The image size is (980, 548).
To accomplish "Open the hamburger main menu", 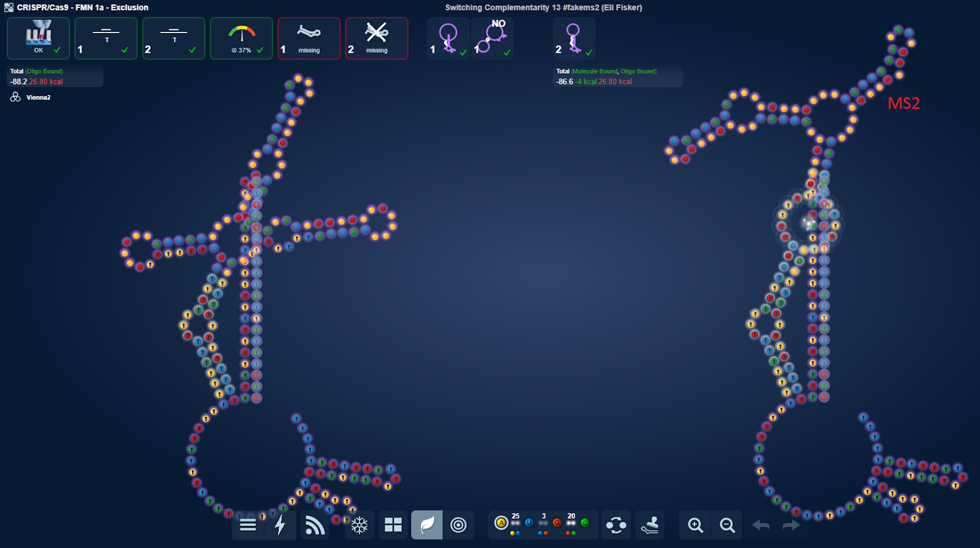I will pos(248,525).
